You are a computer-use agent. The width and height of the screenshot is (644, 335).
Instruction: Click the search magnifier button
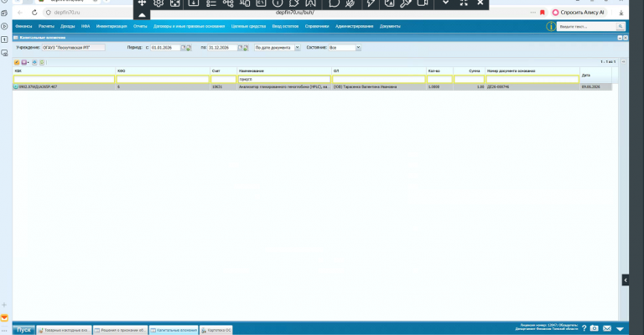click(621, 26)
